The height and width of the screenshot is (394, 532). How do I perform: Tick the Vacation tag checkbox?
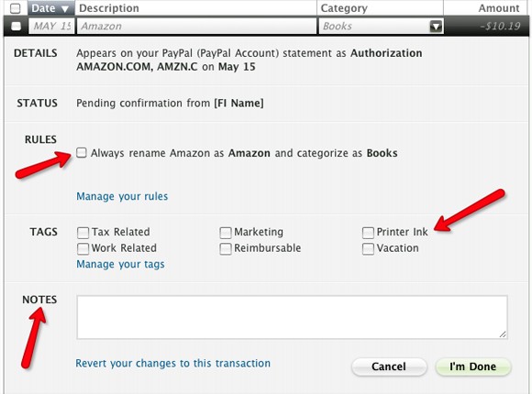coord(368,249)
